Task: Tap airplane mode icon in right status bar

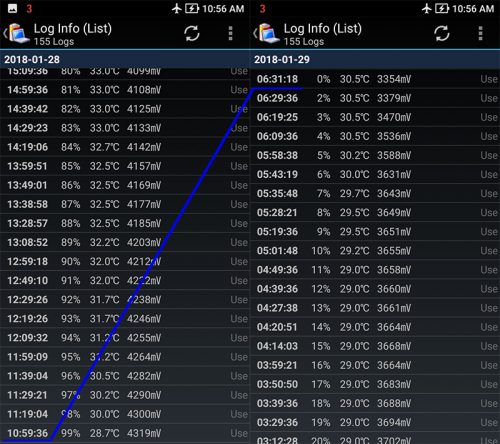Action: (x=427, y=8)
